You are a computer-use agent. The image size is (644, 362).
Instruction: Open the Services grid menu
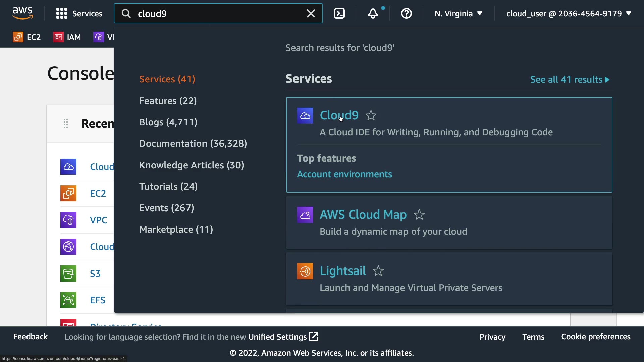[79, 14]
